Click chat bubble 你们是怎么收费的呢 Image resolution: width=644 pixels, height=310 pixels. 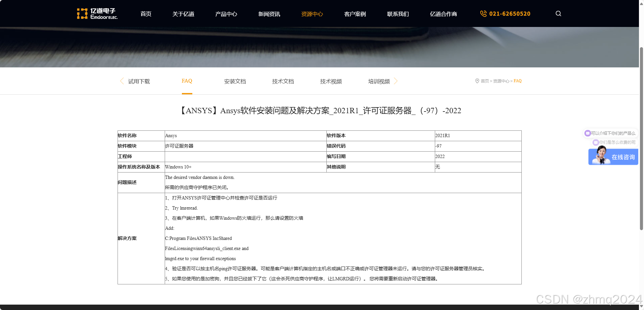[614, 142]
